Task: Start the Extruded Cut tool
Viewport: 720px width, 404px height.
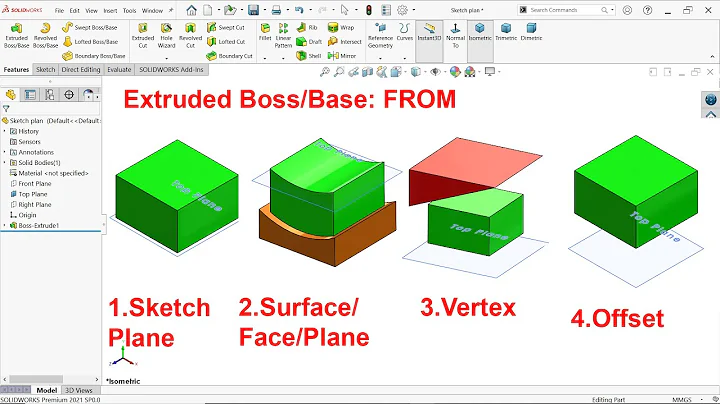Action: tap(143, 35)
